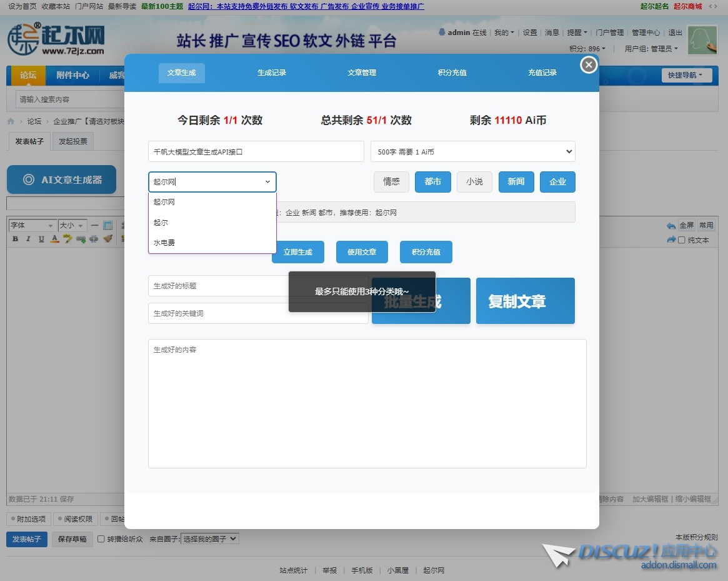This screenshot has height=581, width=728.
Task: Choose 水电费 from the keyword dropdown list
Action: pyautogui.click(x=165, y=243)
